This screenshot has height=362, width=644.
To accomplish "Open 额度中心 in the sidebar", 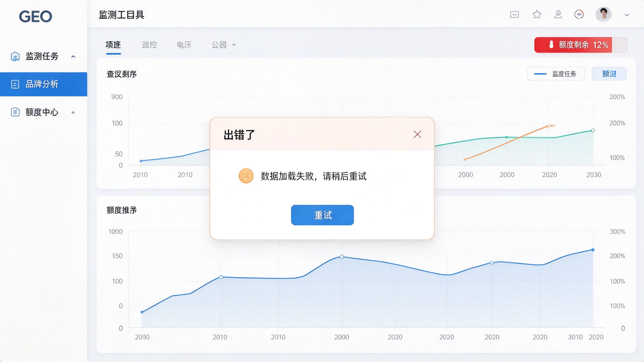I will 42,112.
